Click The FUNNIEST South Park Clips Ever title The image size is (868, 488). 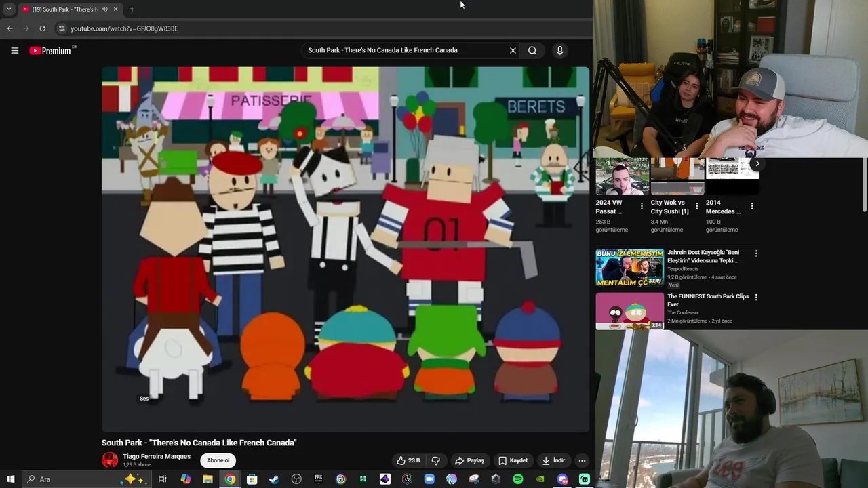click(x=708, y=300)
